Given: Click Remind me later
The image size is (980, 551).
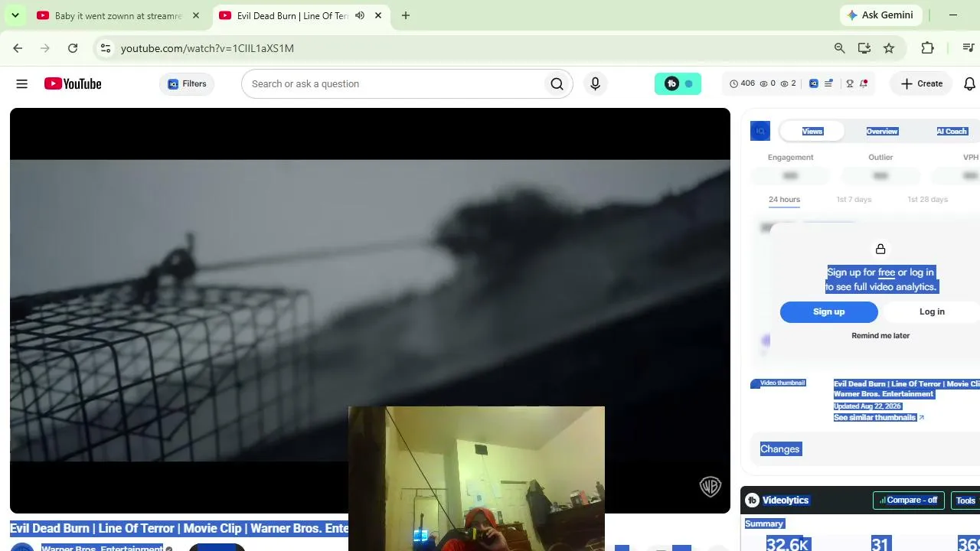Looking at the screenshot, I should pos(880,336).
